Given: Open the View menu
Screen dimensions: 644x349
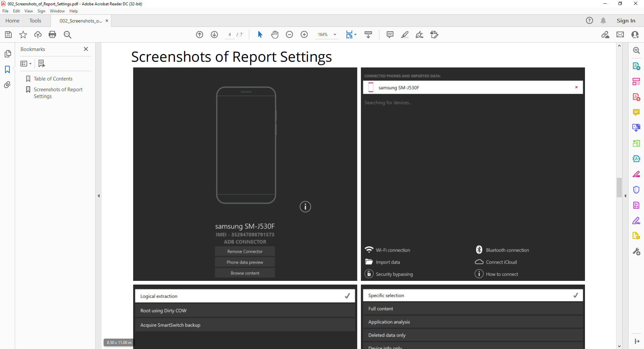Looking at the screenshot, I should tap(29, 11).
